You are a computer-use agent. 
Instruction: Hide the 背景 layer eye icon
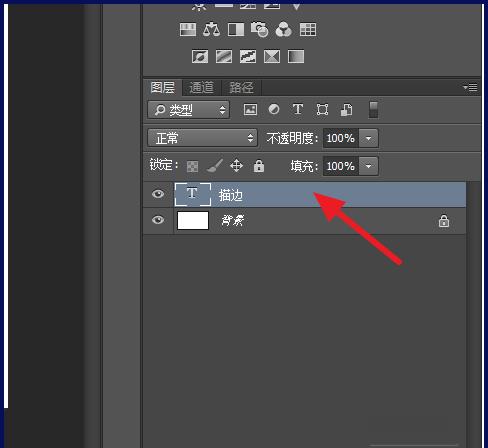pos(158,220)
